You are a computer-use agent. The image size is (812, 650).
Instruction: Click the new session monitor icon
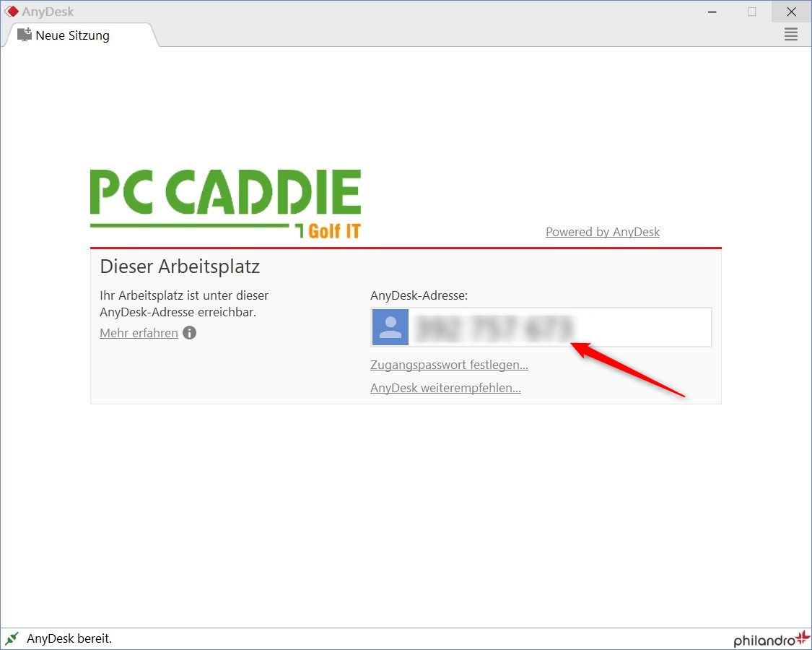click(x=25, y=35)
